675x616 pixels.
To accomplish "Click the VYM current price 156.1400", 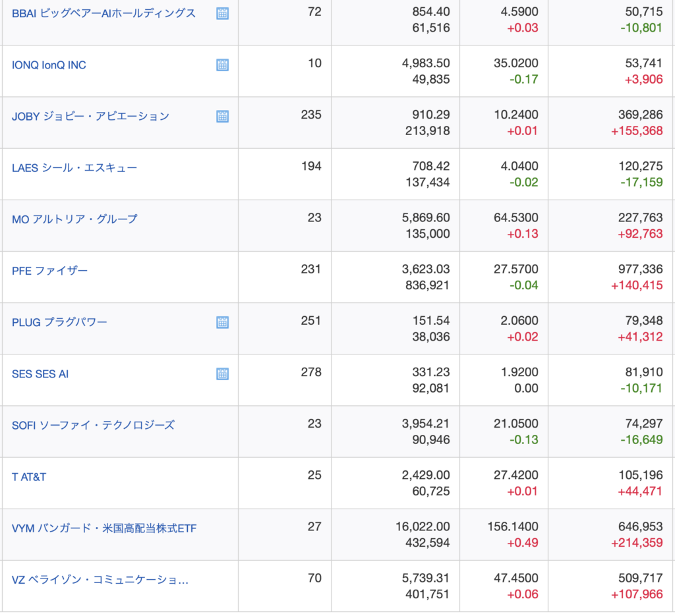I will click(x=515, y=527).
